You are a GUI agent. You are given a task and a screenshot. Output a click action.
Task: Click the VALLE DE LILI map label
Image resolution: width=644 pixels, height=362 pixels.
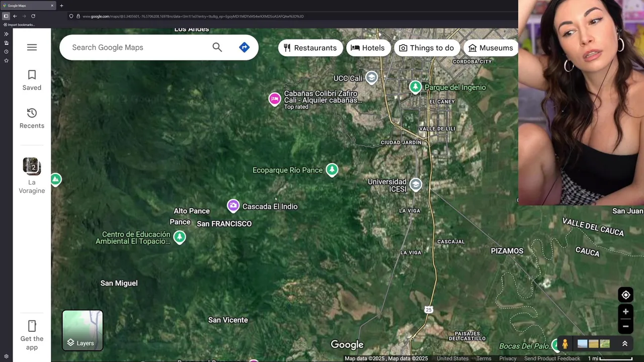(x=437, y=129)
